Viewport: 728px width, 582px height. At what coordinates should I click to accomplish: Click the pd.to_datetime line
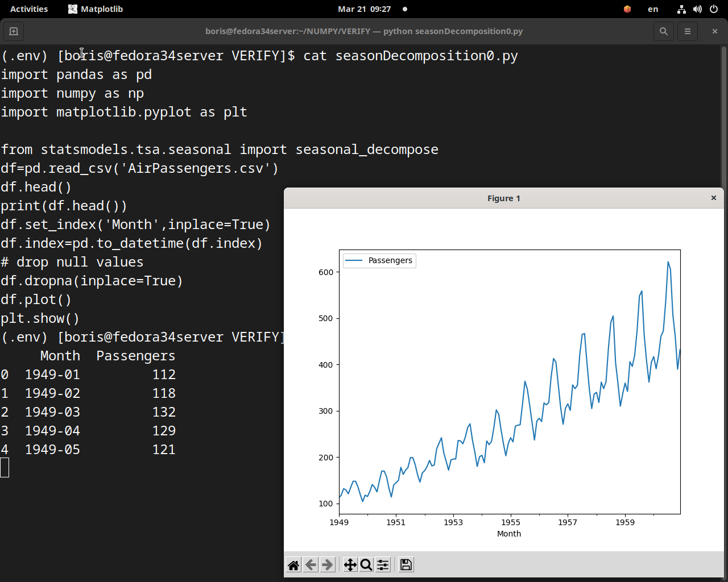131,243
